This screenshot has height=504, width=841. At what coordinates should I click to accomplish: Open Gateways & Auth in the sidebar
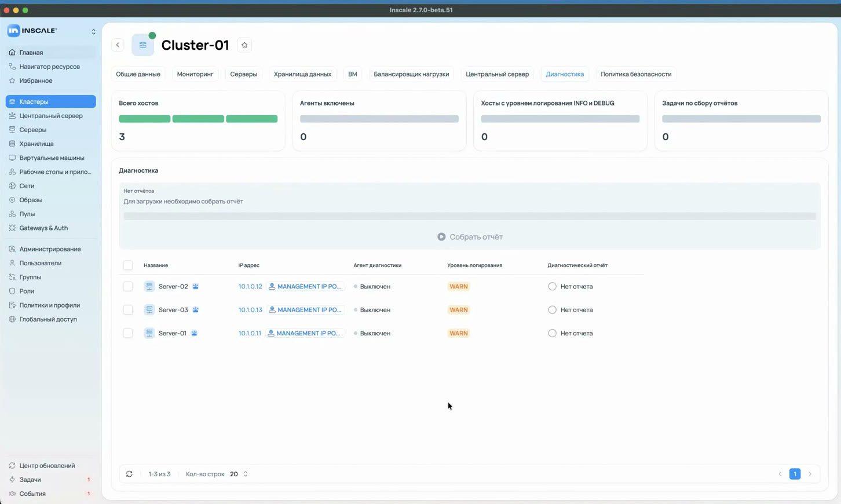click(x=51, y=228)
